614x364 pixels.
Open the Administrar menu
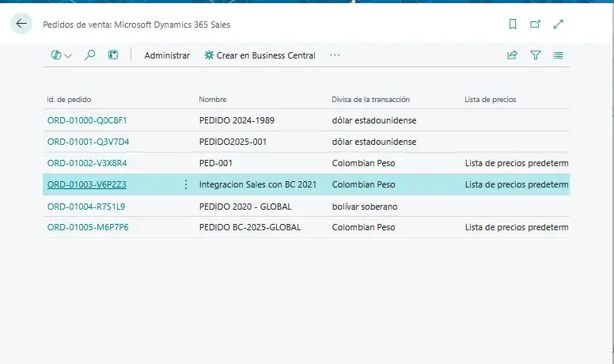[167, 55]
